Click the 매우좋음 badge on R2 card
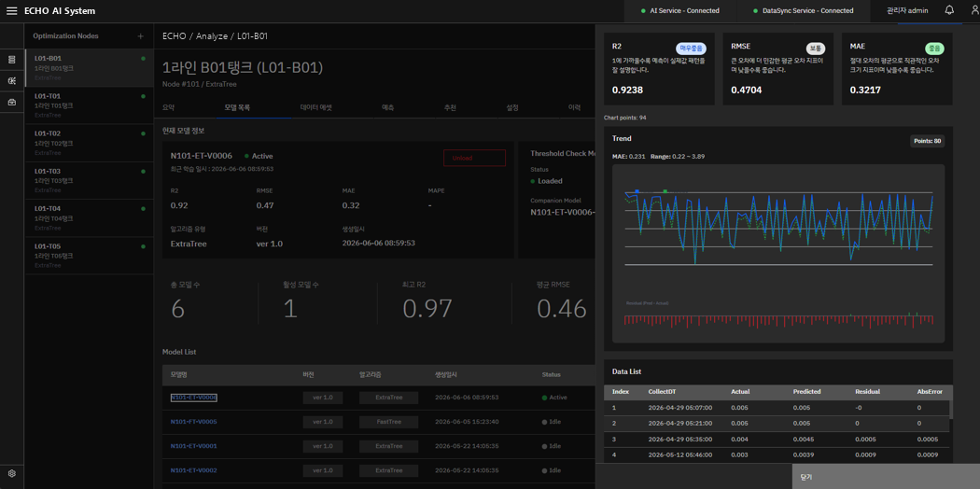980x489 pixels. 692,49
